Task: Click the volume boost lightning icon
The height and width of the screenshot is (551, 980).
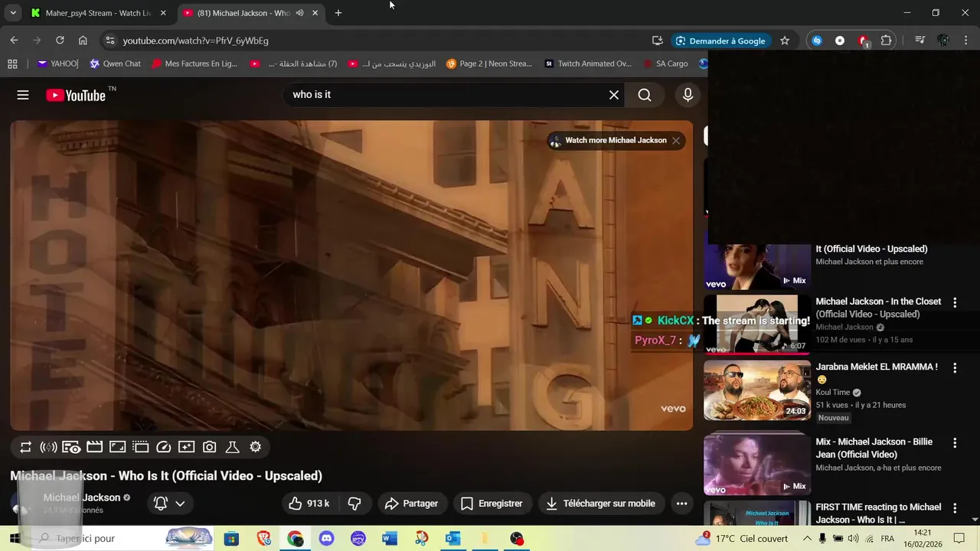Action: (x=48, y=447)
